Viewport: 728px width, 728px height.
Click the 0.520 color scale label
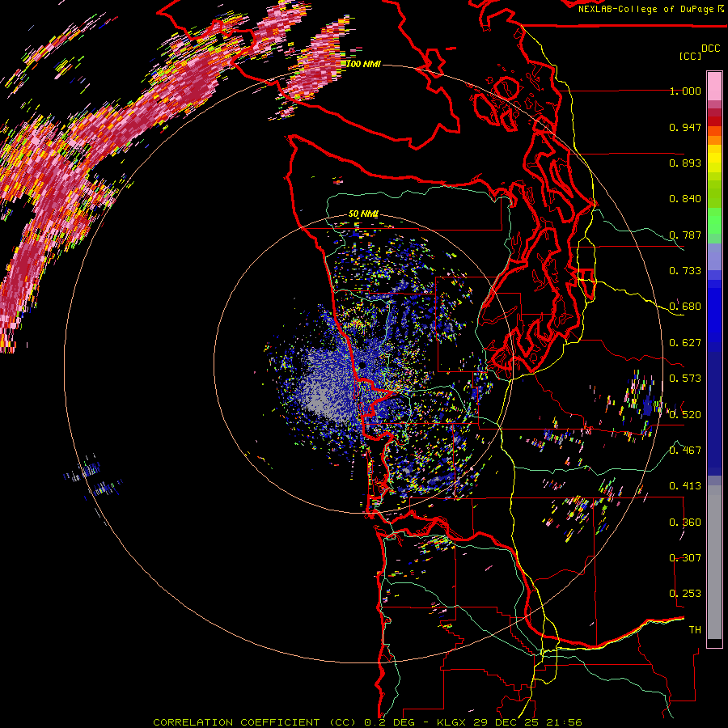685,415
